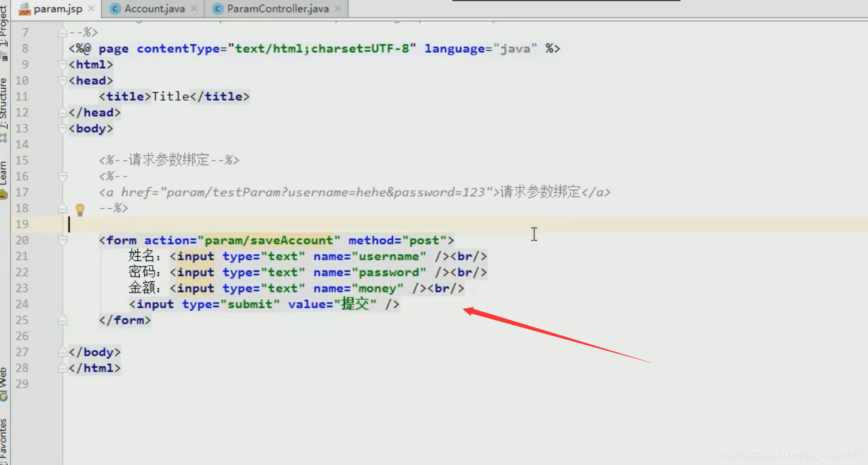Viewport: 868px width, 465px height.
Task: Click the light bulb intention icon
Action: click(80, 209)
